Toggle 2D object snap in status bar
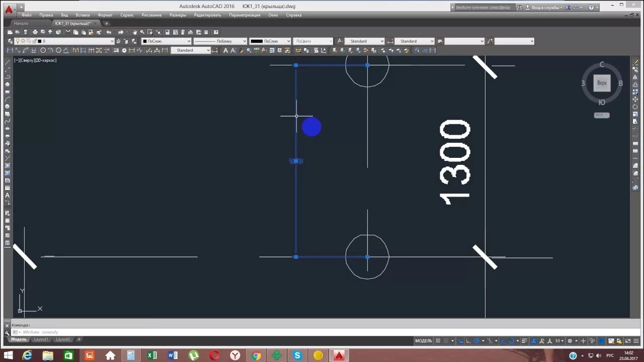 click(511, 341)
